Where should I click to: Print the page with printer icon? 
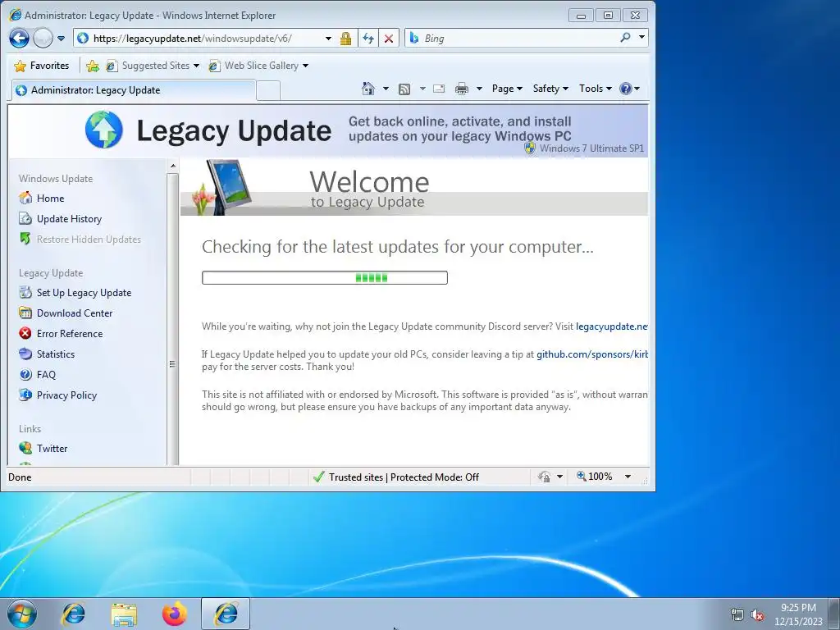pyautogui.click(x=461, y=89)
